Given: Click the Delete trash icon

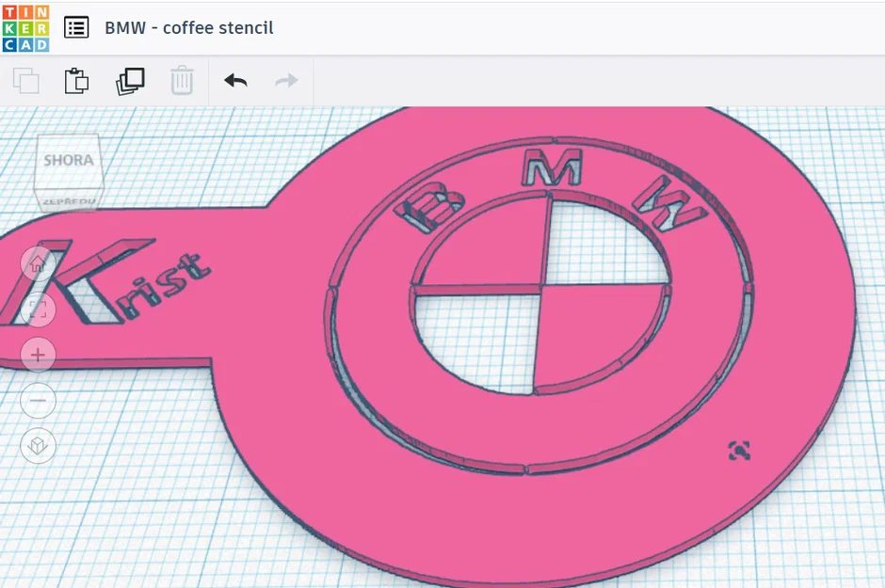Looking at the screenshot, I should (x=182, y=81).
